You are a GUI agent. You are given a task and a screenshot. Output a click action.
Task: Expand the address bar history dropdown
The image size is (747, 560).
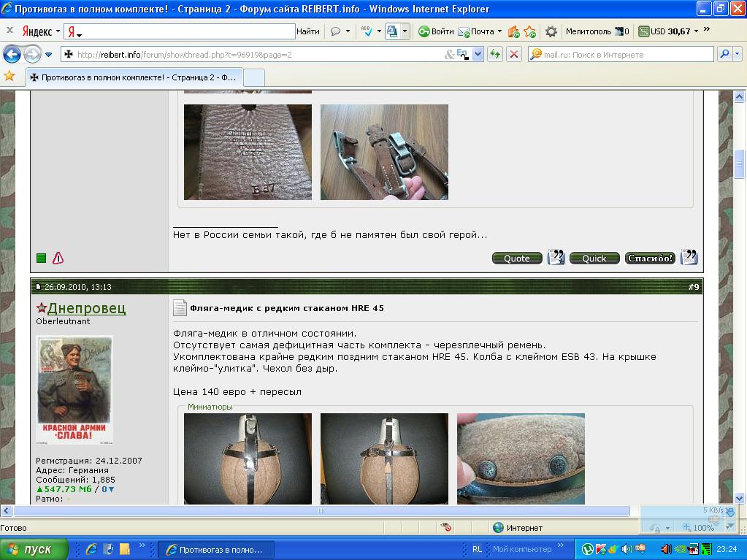pos(478,54)
